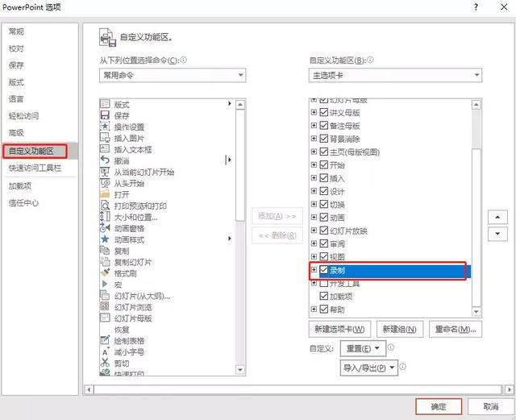Open the 常用命令 dropdown
Image resolution: width=516 pixels, height=420 pixels.
pyautogui.click(x=173, y=75)
